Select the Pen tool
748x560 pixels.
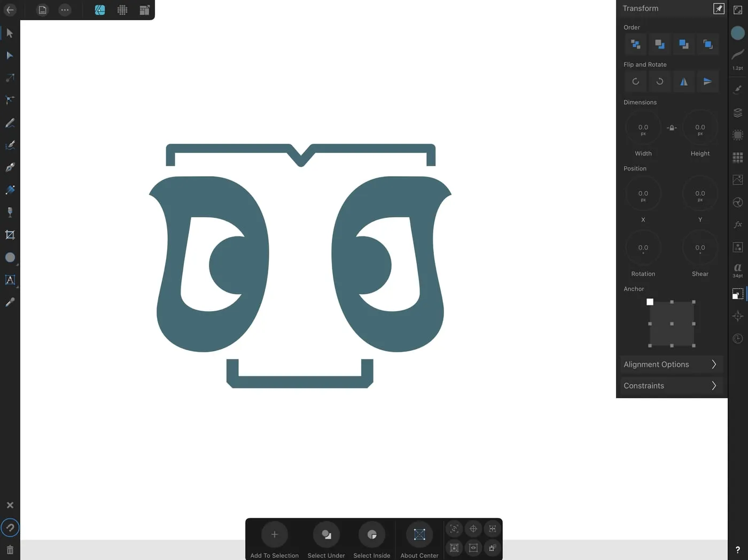pyautogui.click(x=10, y=168)
